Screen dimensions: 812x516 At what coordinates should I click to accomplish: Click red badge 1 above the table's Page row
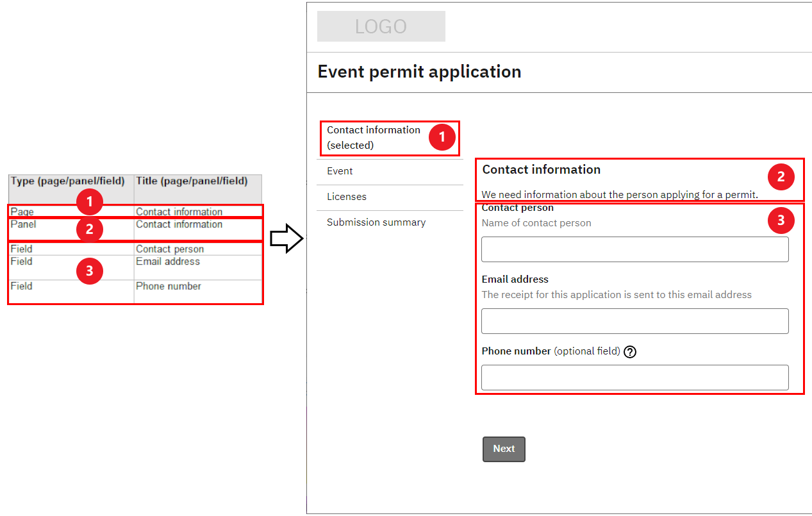click(90, 203)
